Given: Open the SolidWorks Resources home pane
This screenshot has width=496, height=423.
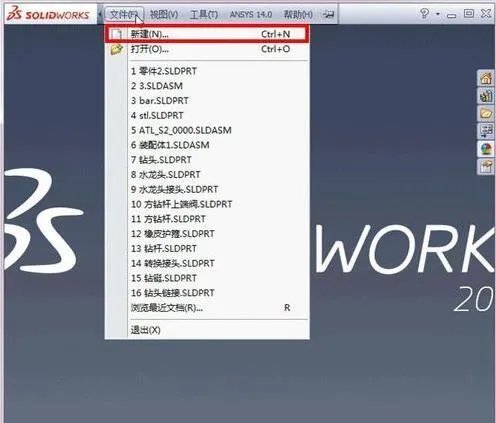Looking at the screenshot, I should click(x=486, y=78).
